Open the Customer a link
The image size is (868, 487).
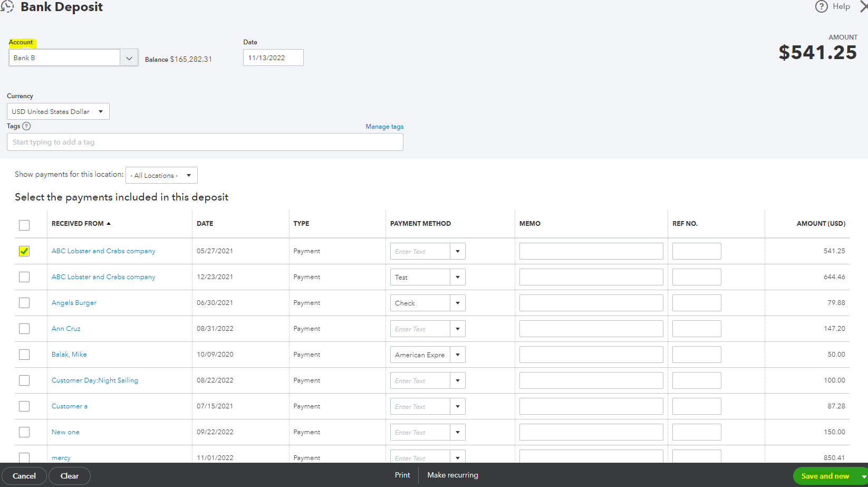click(x=70, y=406)
